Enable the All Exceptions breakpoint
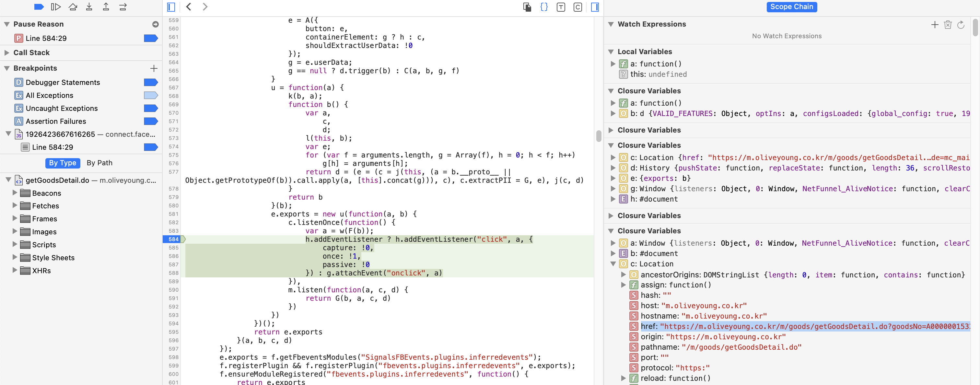 151,95
